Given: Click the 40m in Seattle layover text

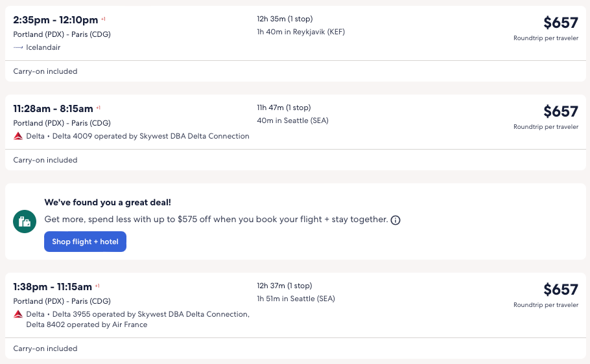Looking at the screenshot, I should [x=292, y=120].
